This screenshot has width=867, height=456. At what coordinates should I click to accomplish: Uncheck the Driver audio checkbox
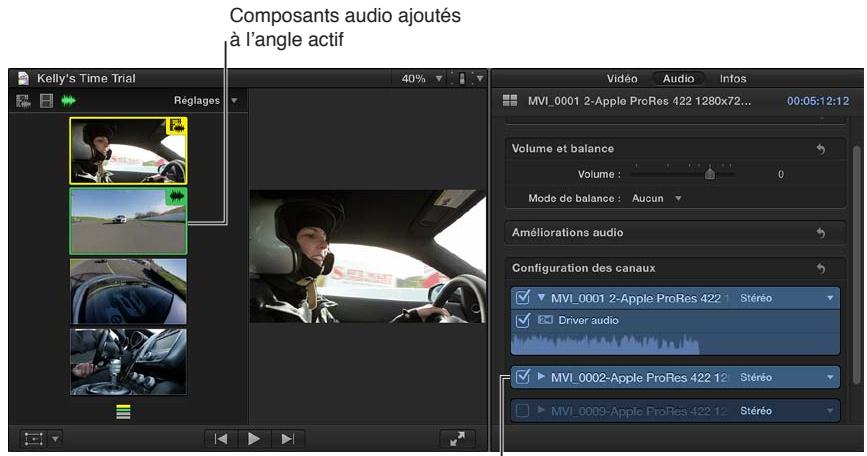(x=523, y=320)
